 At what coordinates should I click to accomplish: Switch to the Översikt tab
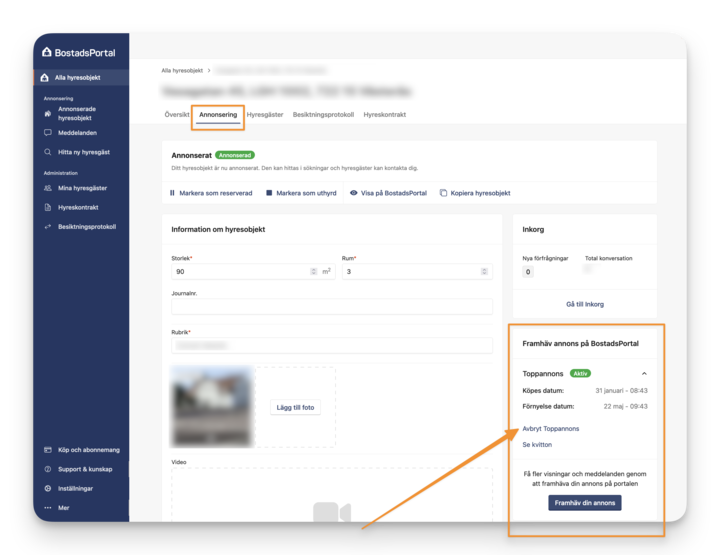point(177,114)
